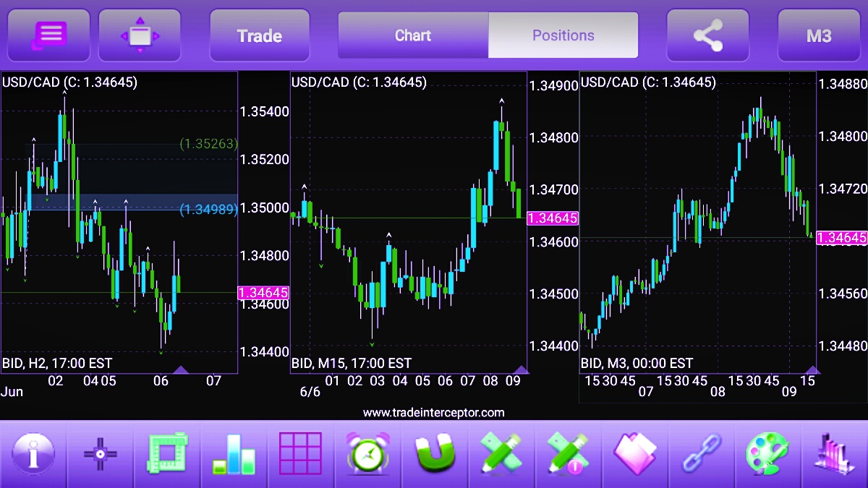Select the green ruler measure tool
The width and height of the screenshot is (868, 488).
click(x=167, y=455)
